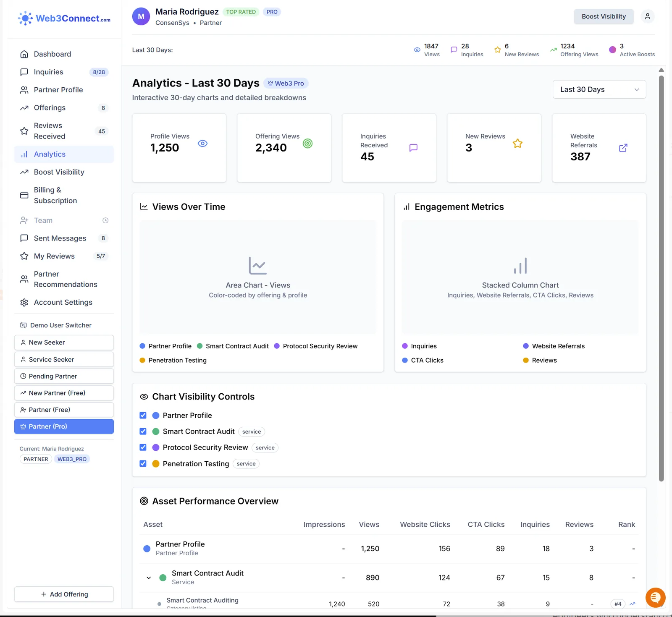Click the Penetration Testing orange legend dot

click(x=142, y=360)
